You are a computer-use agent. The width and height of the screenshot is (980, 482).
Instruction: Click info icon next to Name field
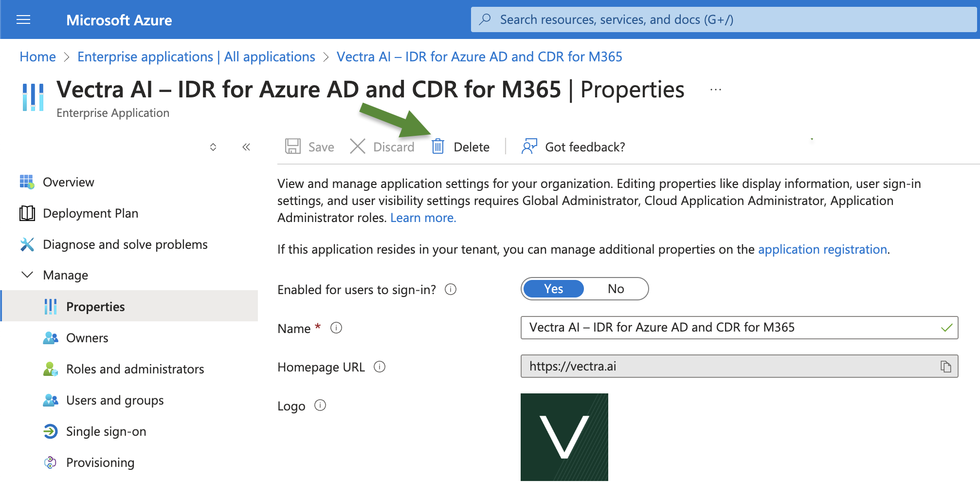pyautogui.click(x=336, y=328)
